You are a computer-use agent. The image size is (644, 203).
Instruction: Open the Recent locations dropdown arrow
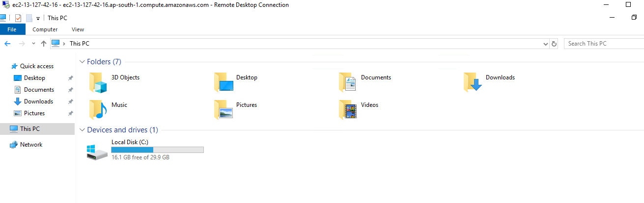33,44
